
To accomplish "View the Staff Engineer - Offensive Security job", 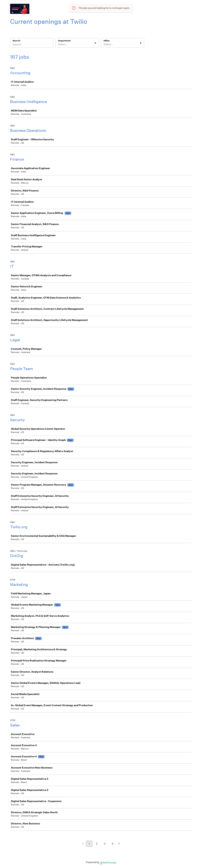I will (x=101, y=141).
